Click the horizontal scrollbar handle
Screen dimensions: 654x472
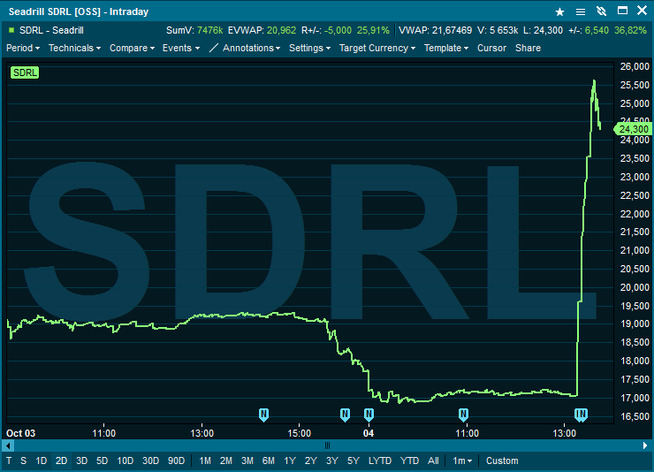[x=327, y=446]
